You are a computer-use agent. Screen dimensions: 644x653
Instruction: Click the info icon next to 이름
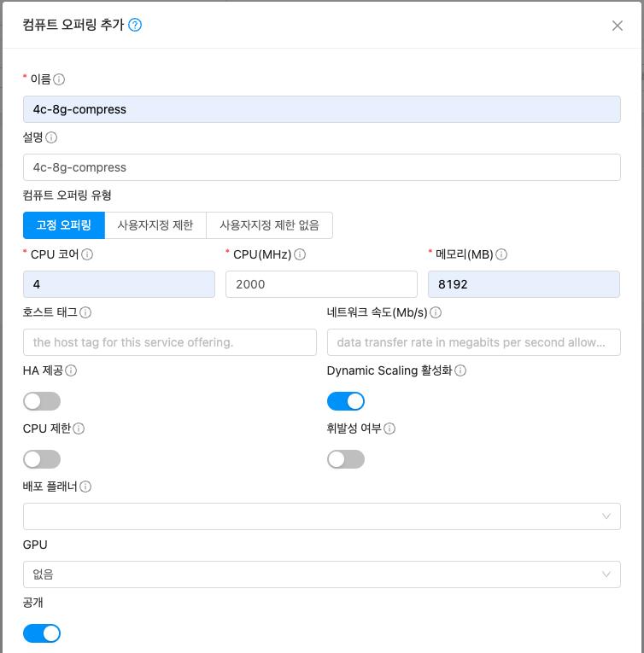[60, 79]
